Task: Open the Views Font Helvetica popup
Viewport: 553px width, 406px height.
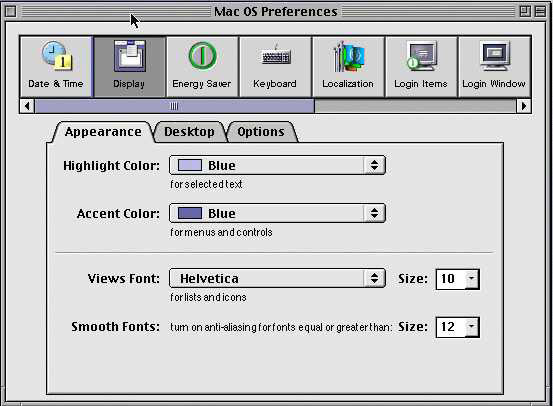Action: 277,278
